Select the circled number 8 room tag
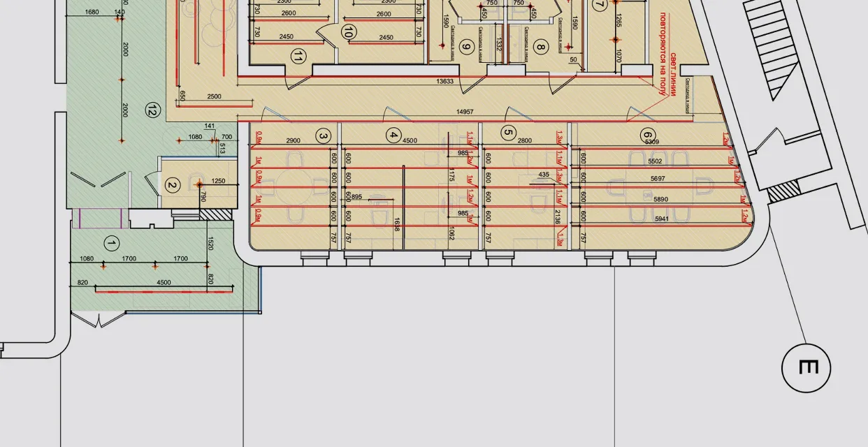This screenshot has height=447, width=868. [x=540, y=47]
